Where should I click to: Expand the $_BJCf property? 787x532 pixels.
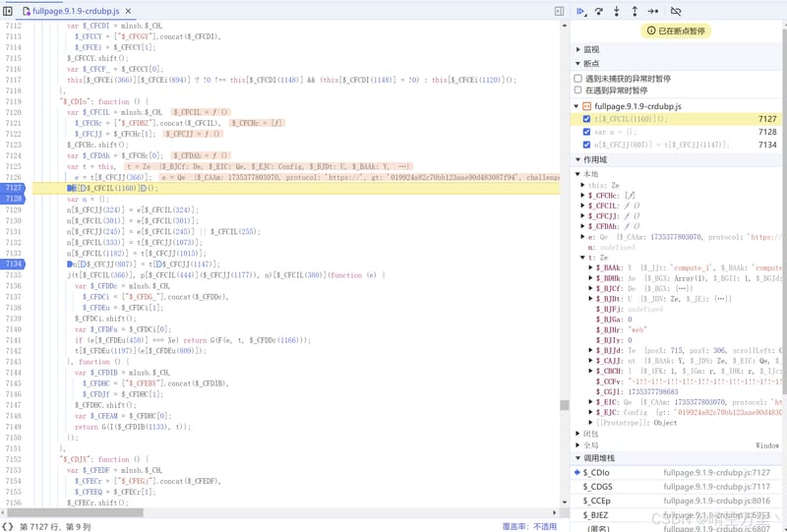(591, 288)
